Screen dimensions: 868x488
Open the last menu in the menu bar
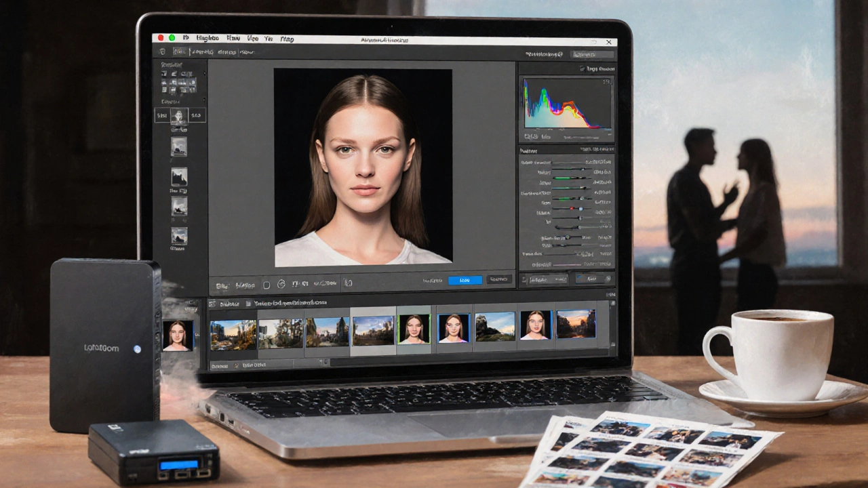(287, 39)
